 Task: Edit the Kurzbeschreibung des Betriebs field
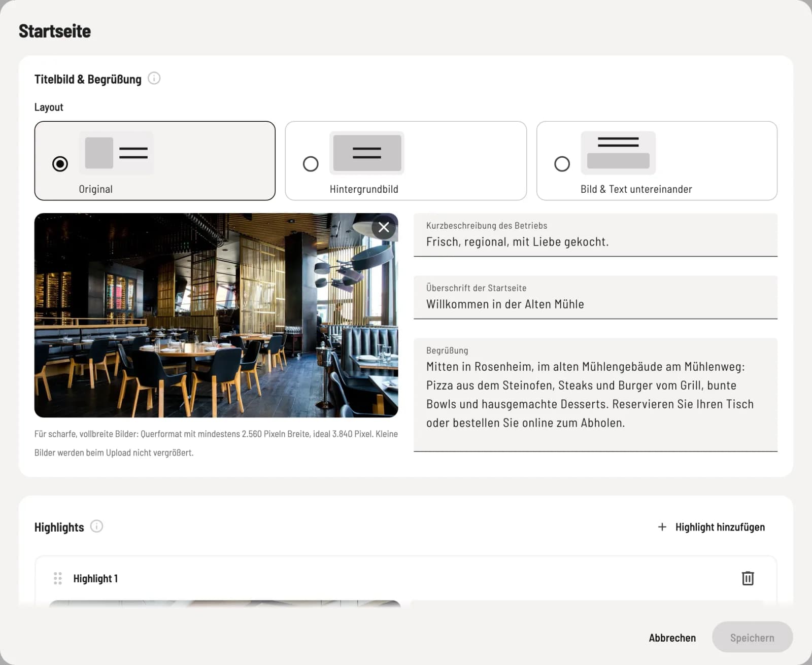point(595,235)
